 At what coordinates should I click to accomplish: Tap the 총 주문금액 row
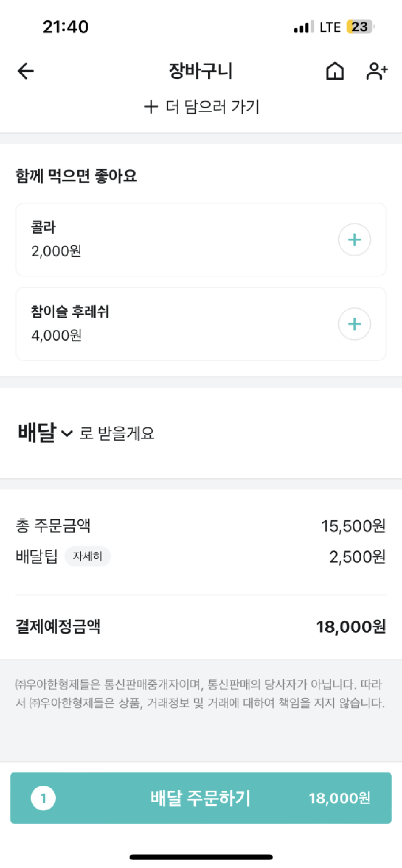pyautogui.click(x=201, y=526)
